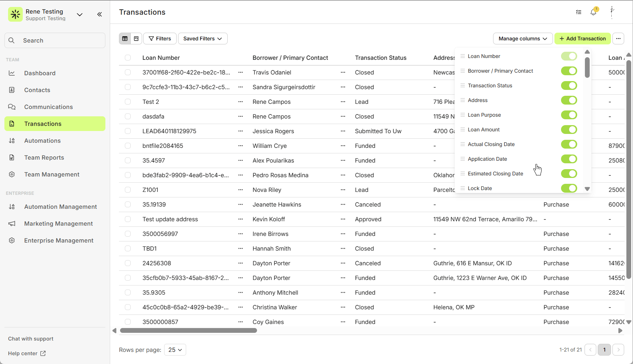The height and width of the screenshot is (364, 633).
Task: Click the sidebar Search field
Action: click(x=55, y=40)
